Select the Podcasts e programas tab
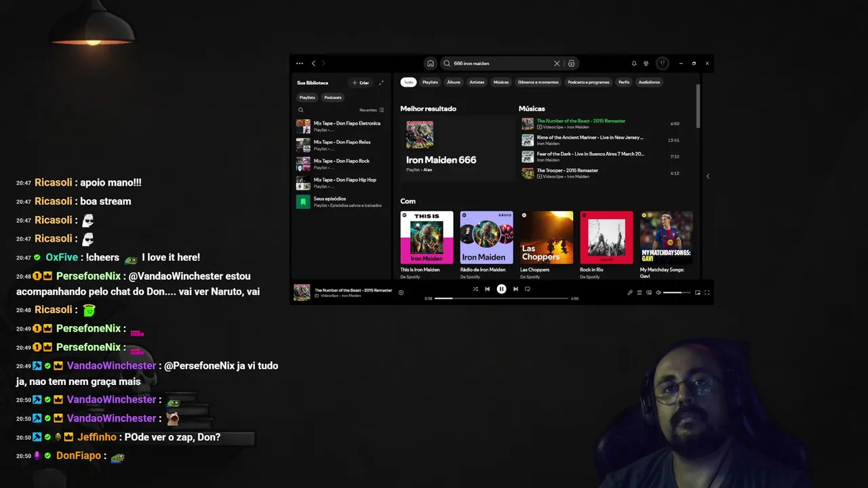Screen dimensions: 868x488 click(x=589, y=82)
